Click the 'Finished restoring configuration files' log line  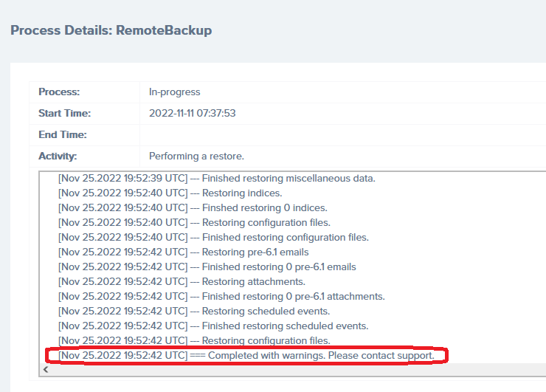click(x=213, y=237)
